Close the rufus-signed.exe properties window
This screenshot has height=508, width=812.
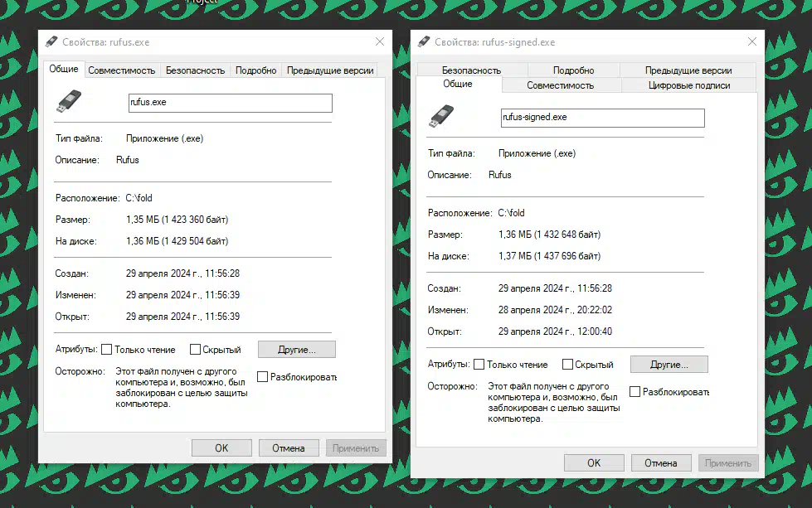coord(752,41)
